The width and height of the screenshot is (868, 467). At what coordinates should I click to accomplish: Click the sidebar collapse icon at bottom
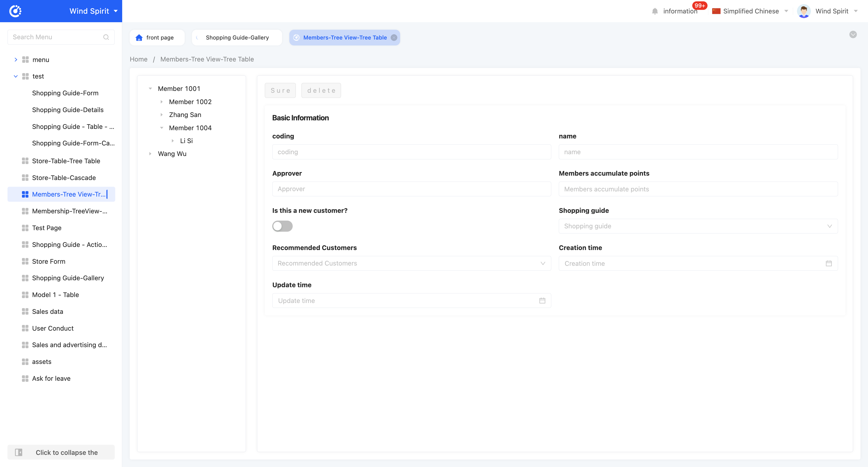coord(19,452)
